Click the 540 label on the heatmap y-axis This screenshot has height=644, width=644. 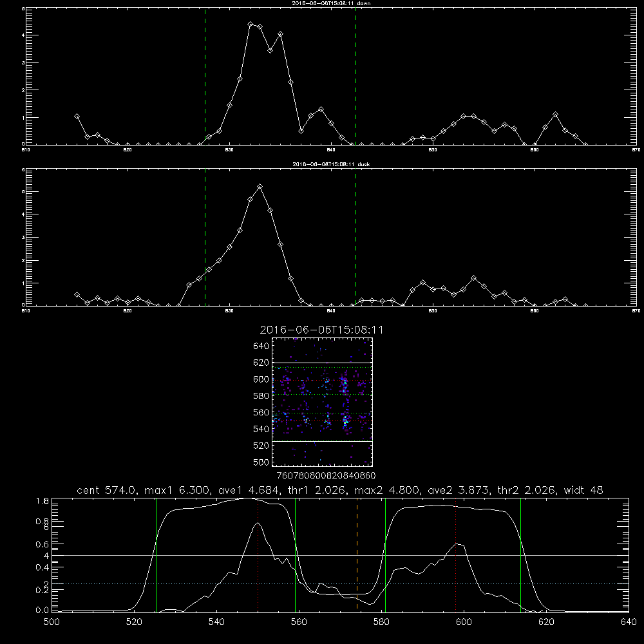261,429
